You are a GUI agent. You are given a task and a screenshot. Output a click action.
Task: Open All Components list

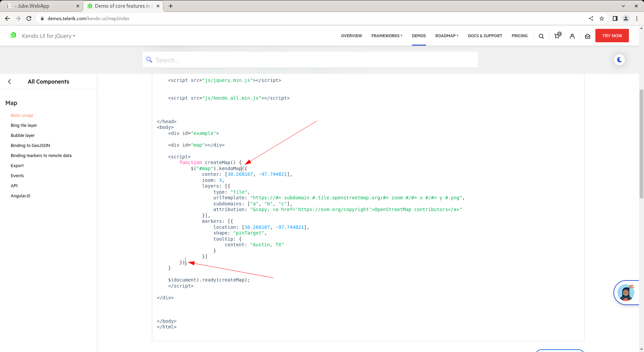pos(48,82)
